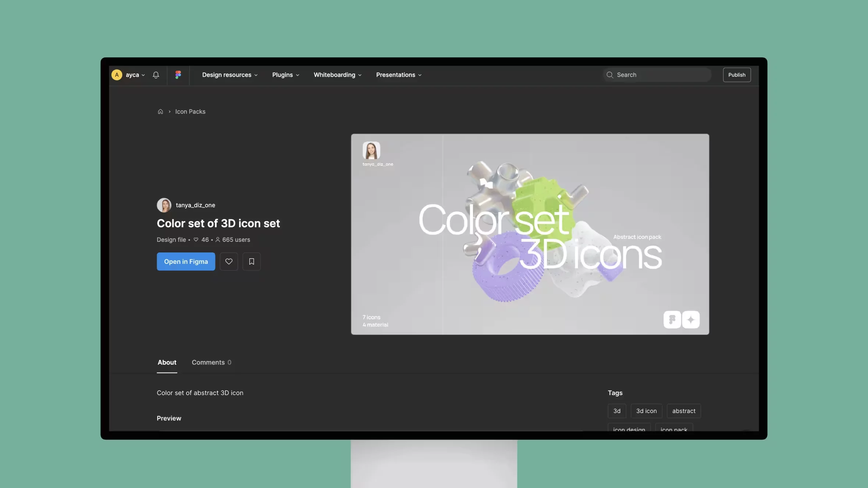The width and height of the screenshot is (868, 488).
Task: Select the Comments 0 tab
Action: click(211, 362)
